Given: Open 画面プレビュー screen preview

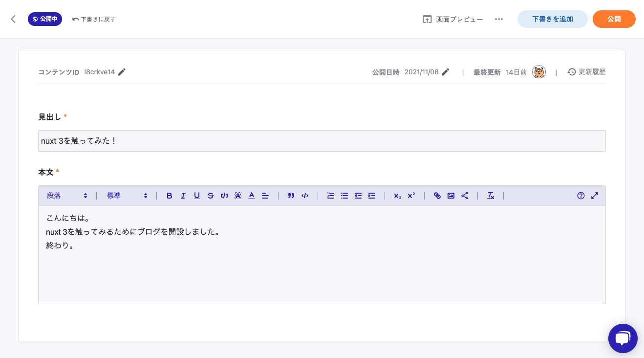Looking at the screenshot, I should 453,19.
